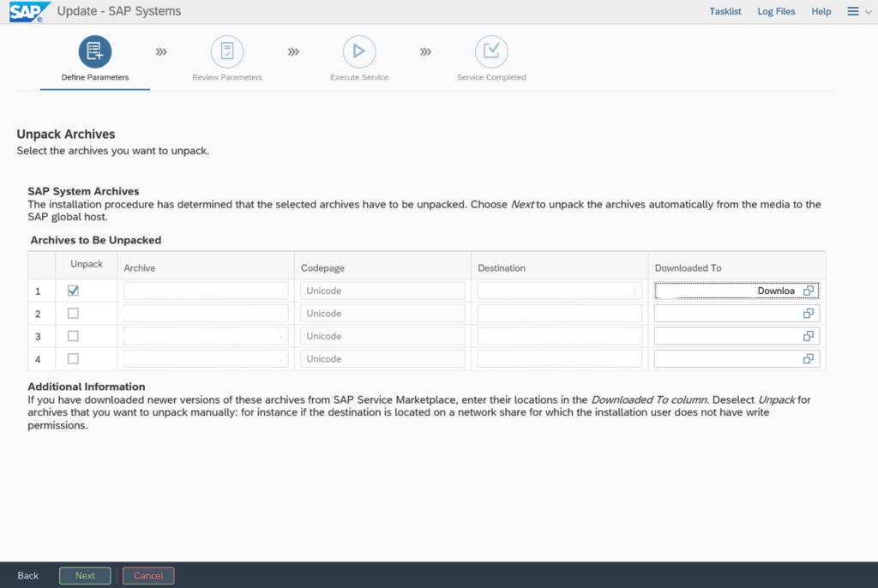Click the Archive field in row 3

[x=206, y=336]
